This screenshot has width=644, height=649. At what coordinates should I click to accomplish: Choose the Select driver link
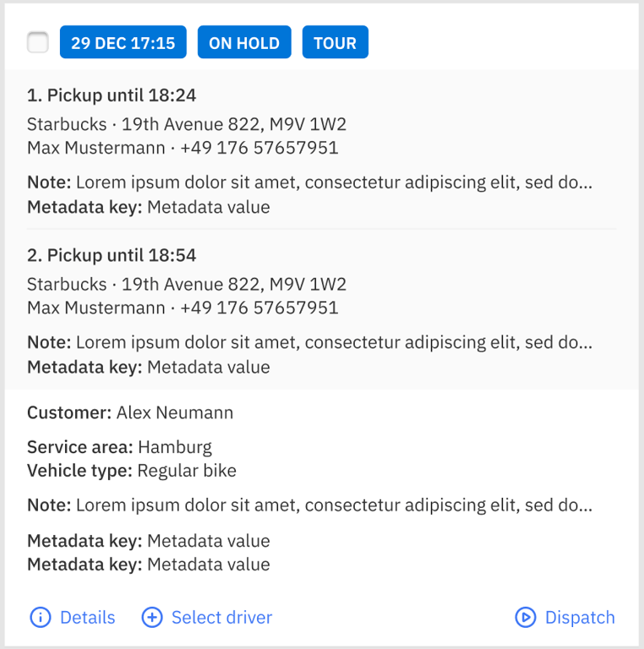[x=221, y=617]
